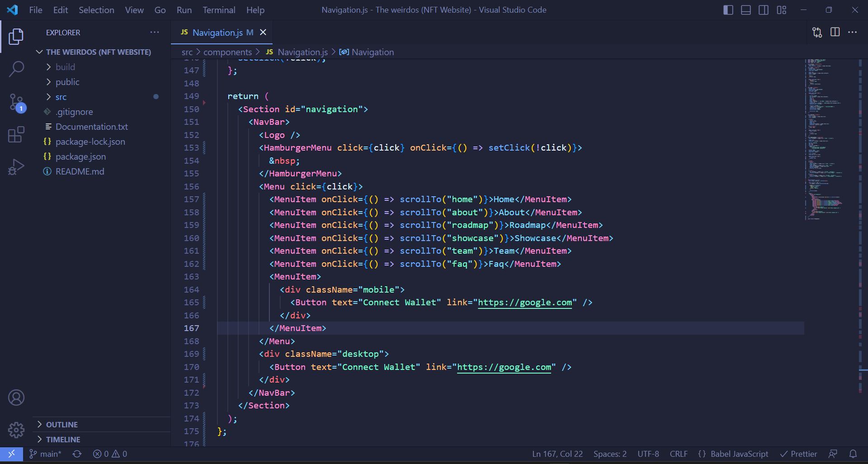
Task: Toggle the secondary sidebar
Action: click(x=764, y=9)
